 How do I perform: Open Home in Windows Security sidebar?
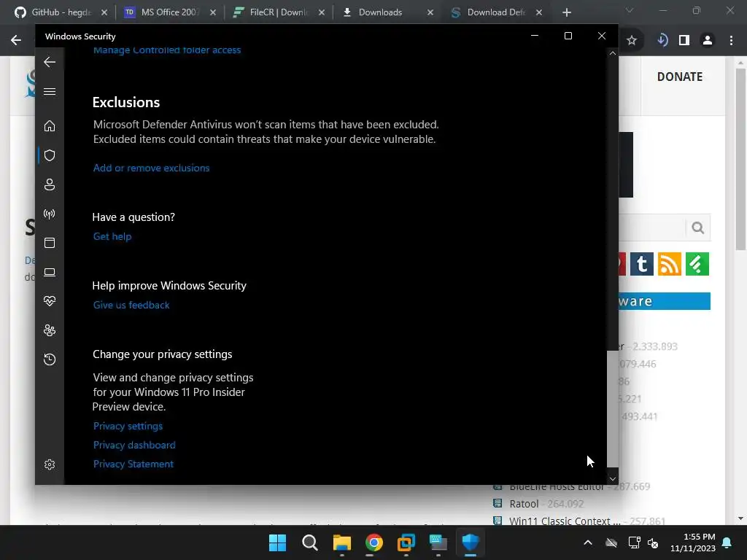click(50, 125)
